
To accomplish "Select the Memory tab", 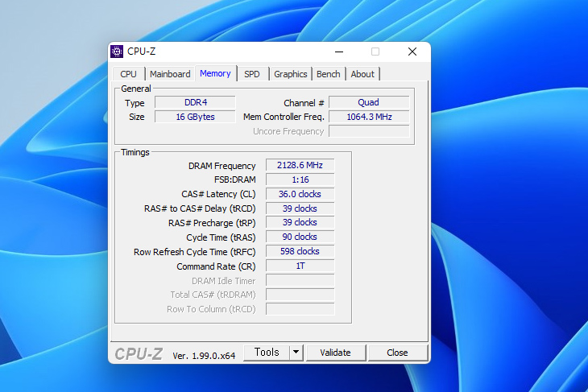I will click(x=215, y=73).
